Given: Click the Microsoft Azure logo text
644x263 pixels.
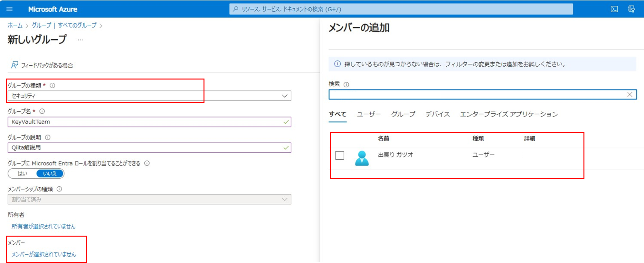Looking at the screenshot, I should [x=53, y=9].
